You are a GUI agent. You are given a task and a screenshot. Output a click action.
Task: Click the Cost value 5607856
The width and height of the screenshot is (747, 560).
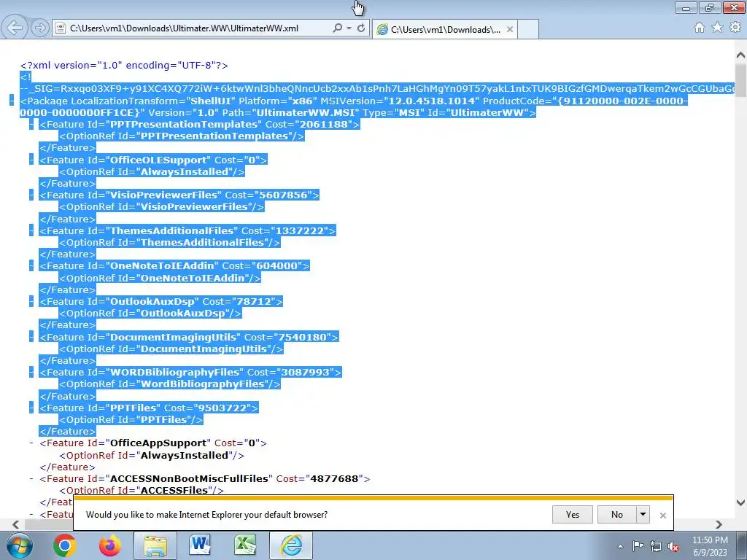tap(285, 195)
